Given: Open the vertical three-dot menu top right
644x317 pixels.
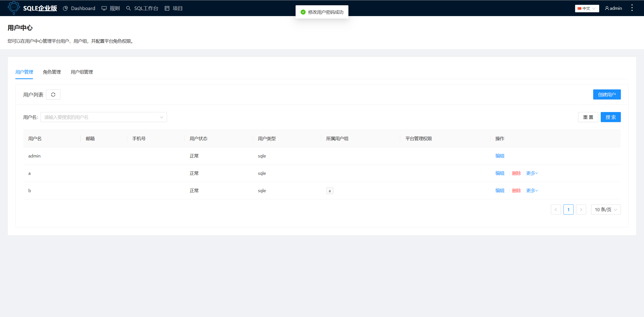Looking at the screenshot, I should [632, 8].
